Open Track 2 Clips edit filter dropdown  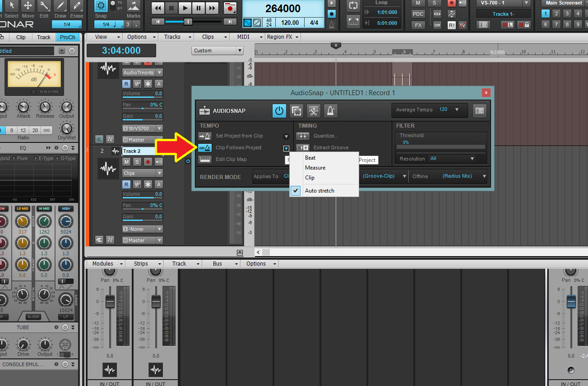pos(142,173)
